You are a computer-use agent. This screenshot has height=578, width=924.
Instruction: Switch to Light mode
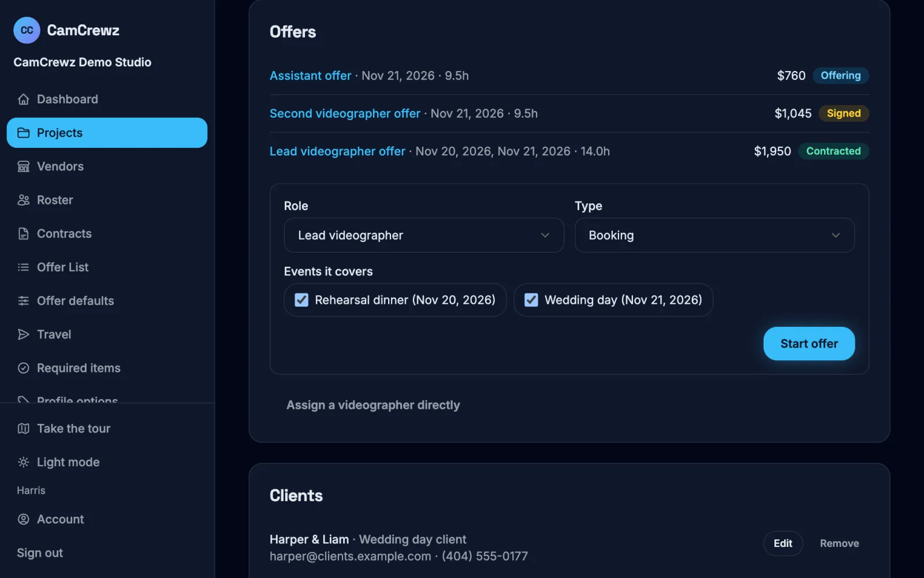pos(107,462)
